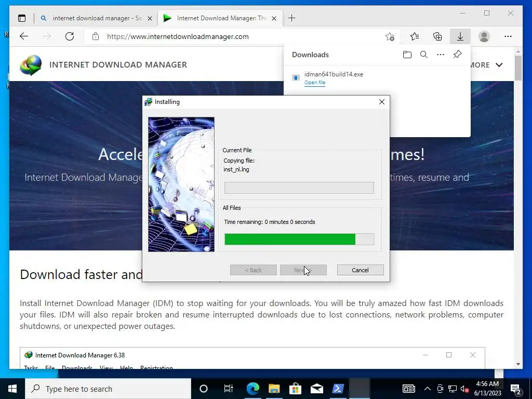Image resolution: width=532 pixels, height=399 pixels.
Task: Open the Collections icon in Edge toolbar
Action: [x=437, y=36]
